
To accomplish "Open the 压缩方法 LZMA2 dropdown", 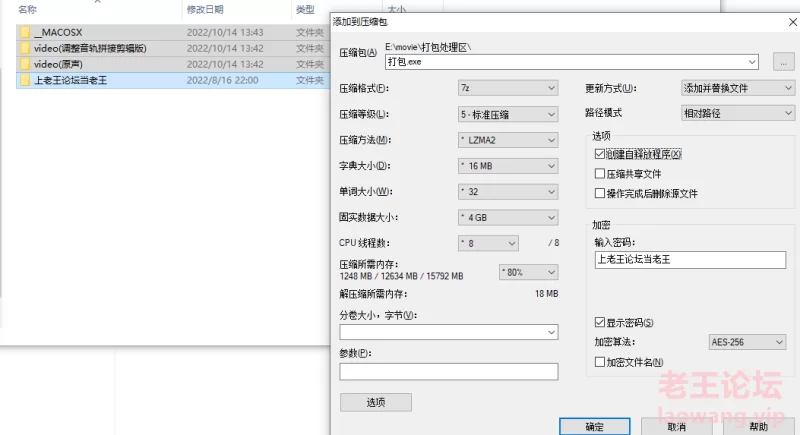I will tap(508, 140).
